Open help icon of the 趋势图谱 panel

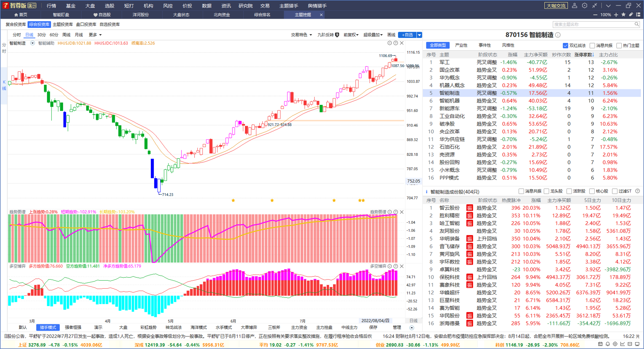click(x=396, y=212)
